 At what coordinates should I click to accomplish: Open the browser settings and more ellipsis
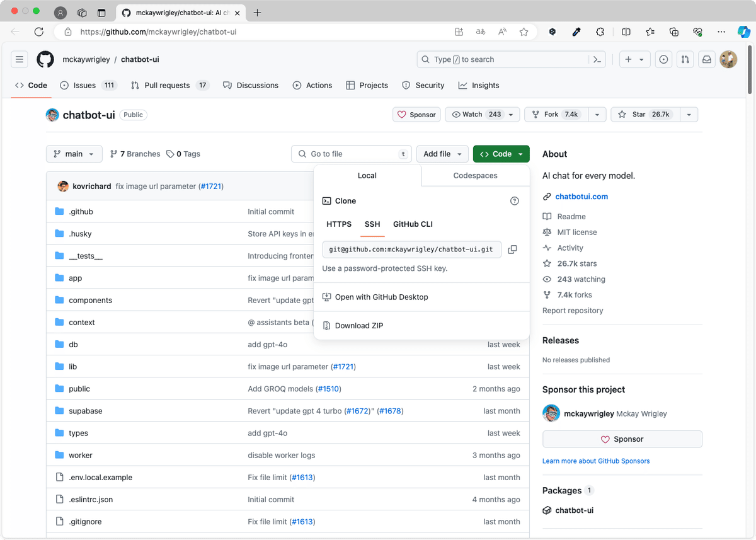pyautogui.click(x=721, y=32)
